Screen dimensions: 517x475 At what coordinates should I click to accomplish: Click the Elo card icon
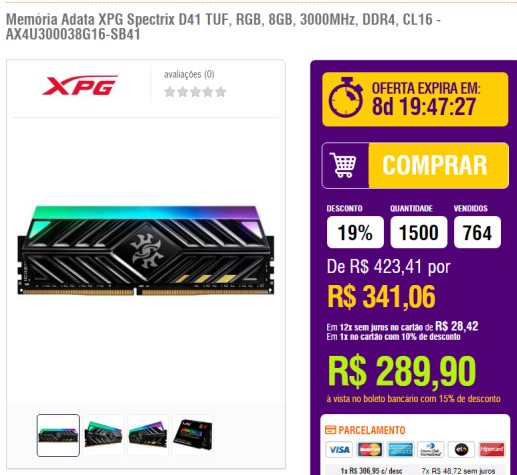tap(461, 450)
